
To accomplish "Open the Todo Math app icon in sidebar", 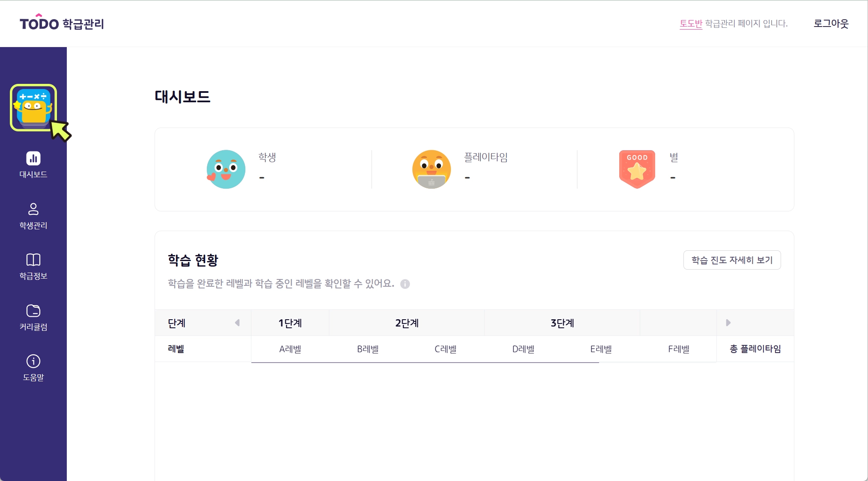I will click(33, 107).
